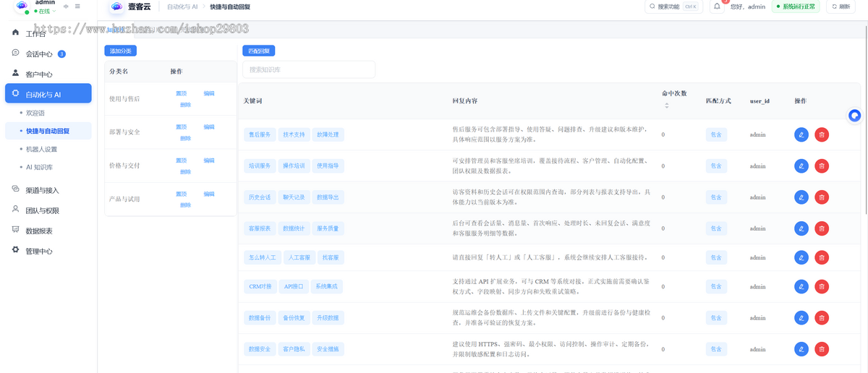The width and height of the screenshot is (868, 373).
Task: Click into the 搜索知识库 input field
Action: pyautogui.click(x=309, y=69)
